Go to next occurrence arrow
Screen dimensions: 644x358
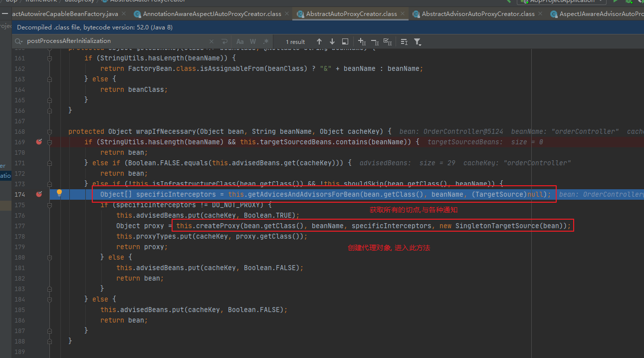332,41
